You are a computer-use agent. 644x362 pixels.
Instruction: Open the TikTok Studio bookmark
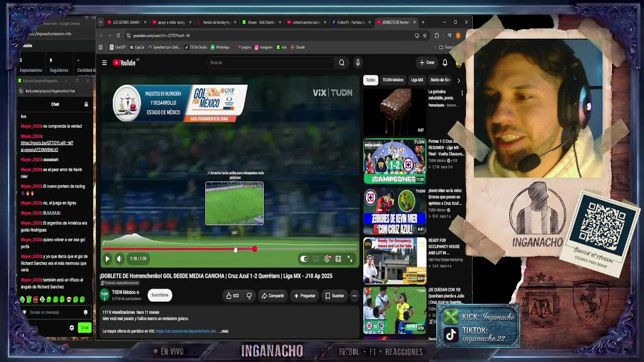click(x=196, y=47)
